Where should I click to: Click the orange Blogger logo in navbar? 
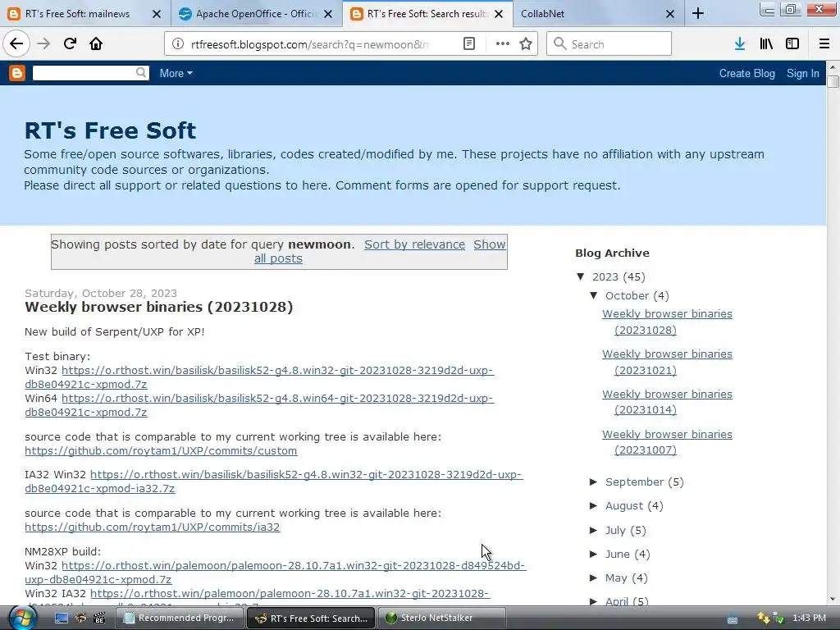pyautogui.click(x=17, y=73)
